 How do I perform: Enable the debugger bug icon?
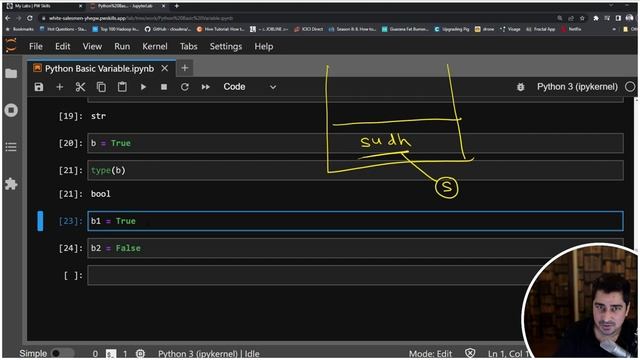(x=520, y=87)
